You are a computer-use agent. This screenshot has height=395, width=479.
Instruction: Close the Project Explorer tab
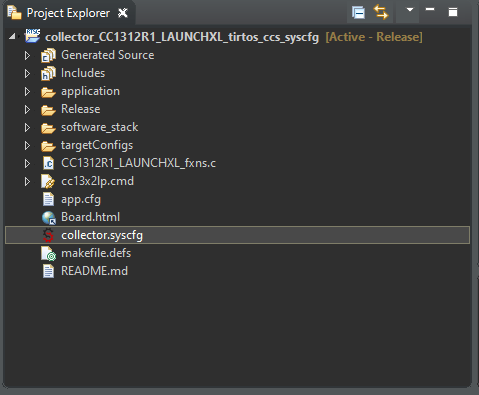point(123,13)
